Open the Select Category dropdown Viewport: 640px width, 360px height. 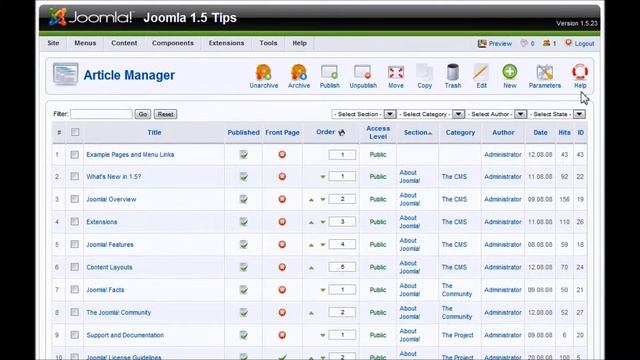(431, 114)
